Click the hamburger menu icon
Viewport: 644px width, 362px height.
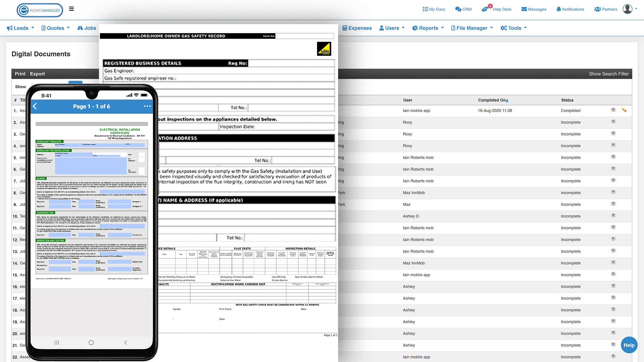click(x=71, y=9)
